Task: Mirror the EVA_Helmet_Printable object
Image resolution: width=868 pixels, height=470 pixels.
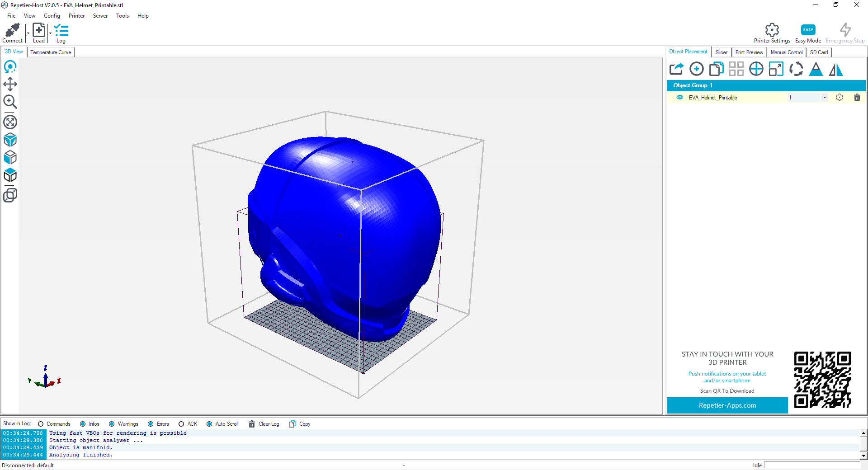Action: (x=836, y=69)
